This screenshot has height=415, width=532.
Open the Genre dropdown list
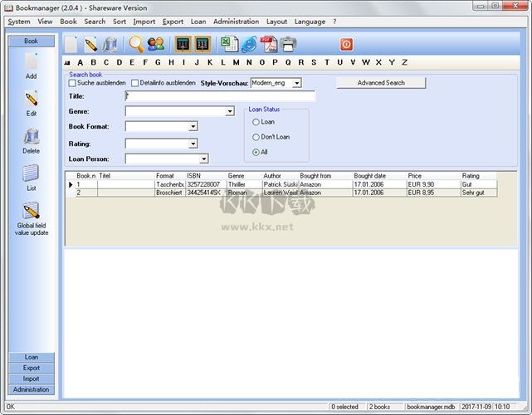coord(230,111)
